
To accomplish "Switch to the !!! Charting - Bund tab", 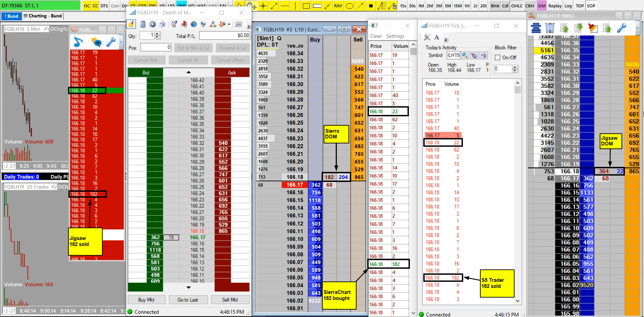I will tap(43, 16).
